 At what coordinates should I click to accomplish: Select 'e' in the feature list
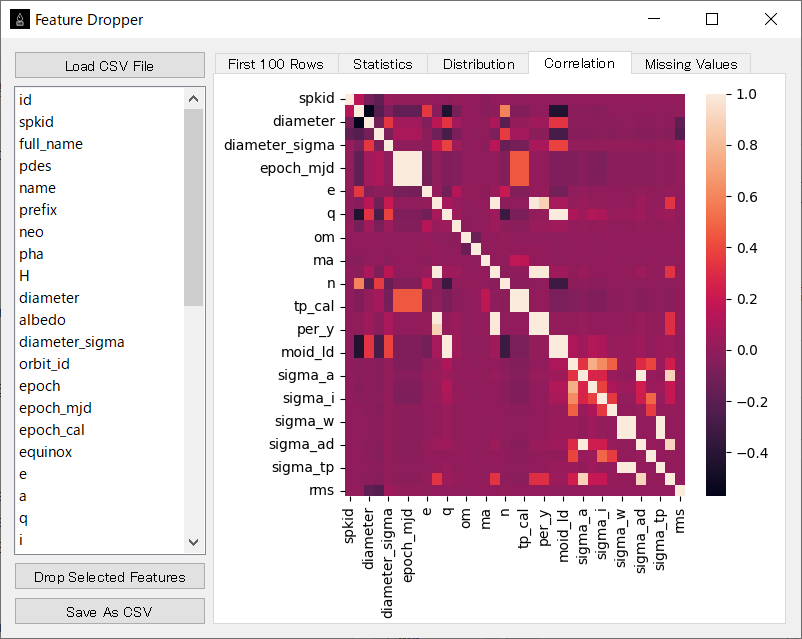point(100,474)
